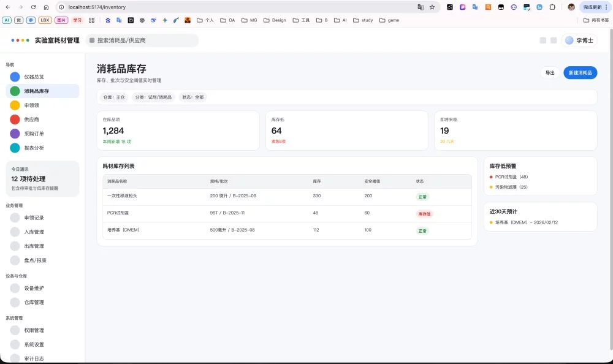Click the second gray square icon next to 李博士

click(x=554, y=40)
